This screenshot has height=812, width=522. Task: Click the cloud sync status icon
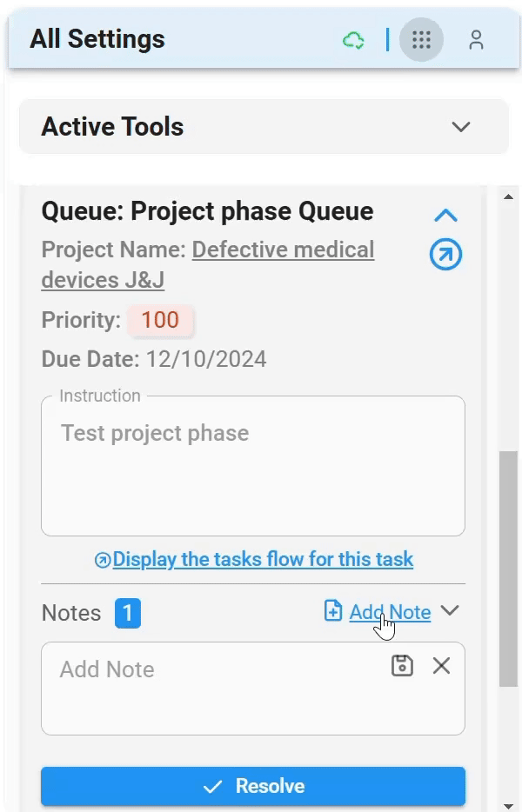point(353,40)
